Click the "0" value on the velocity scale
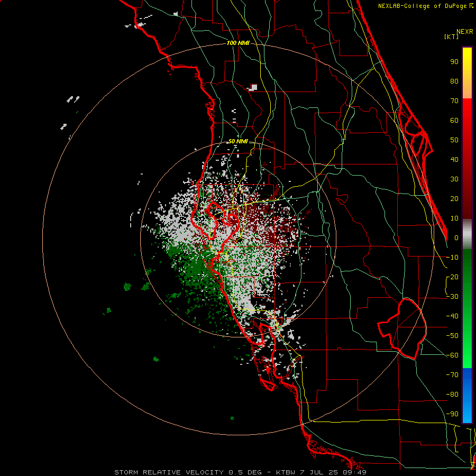This screenshot has height=476, width=476. click(x=456, y=238)
